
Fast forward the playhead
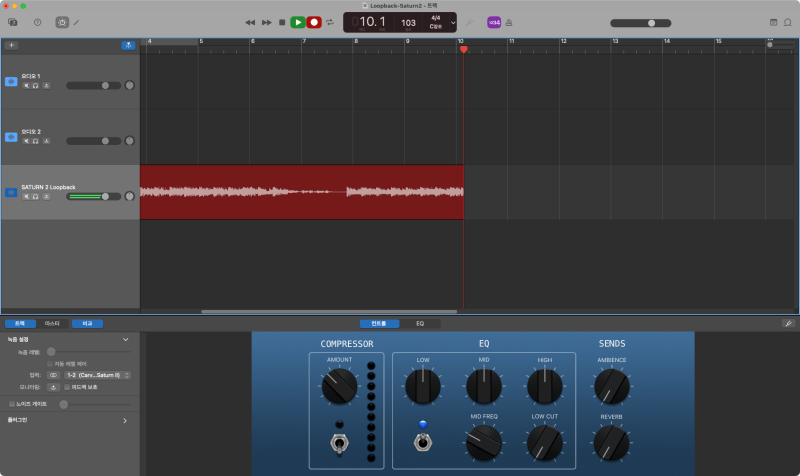(x=266, y=22)
